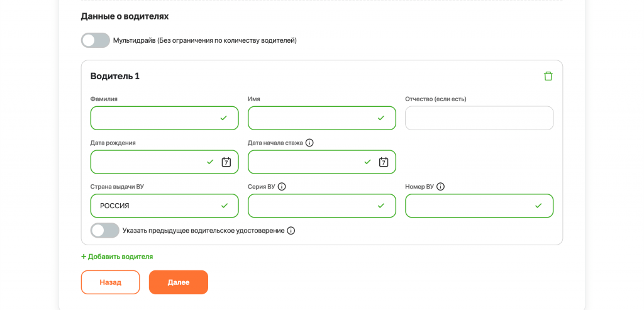Show info tooltip for Дата начала стажа

click(309, 143)
